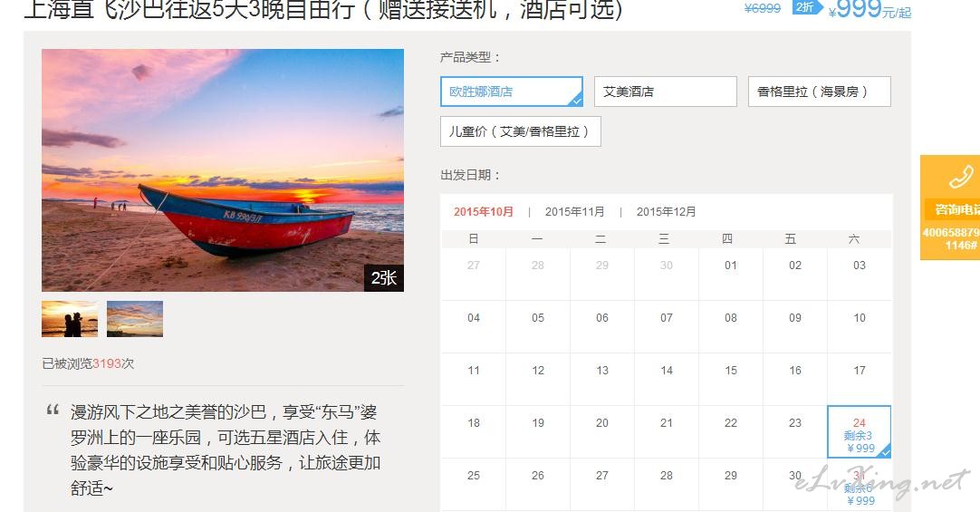
Task: Click October 17 calendar cell
Action: (x=860, y=379)
